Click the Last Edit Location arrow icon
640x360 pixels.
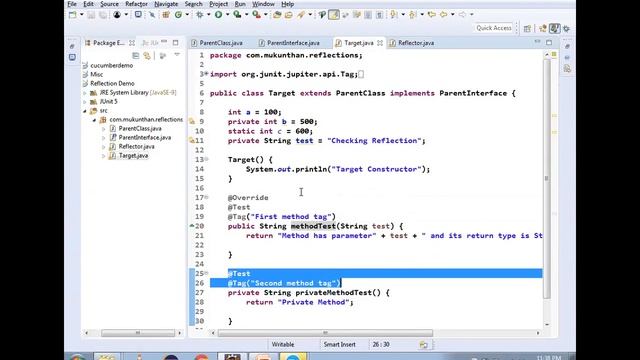(x=431, y=15)
